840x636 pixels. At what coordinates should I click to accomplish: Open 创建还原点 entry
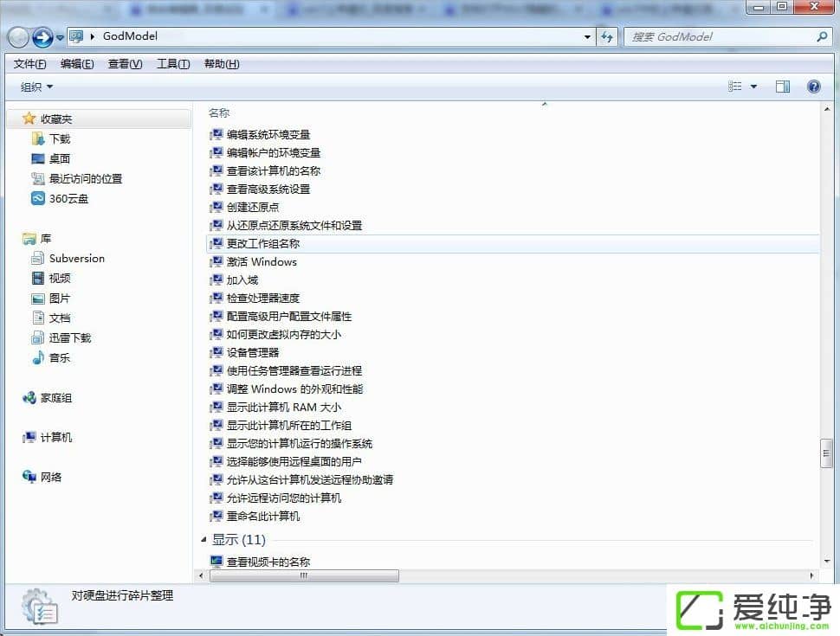tap(253, 207)
